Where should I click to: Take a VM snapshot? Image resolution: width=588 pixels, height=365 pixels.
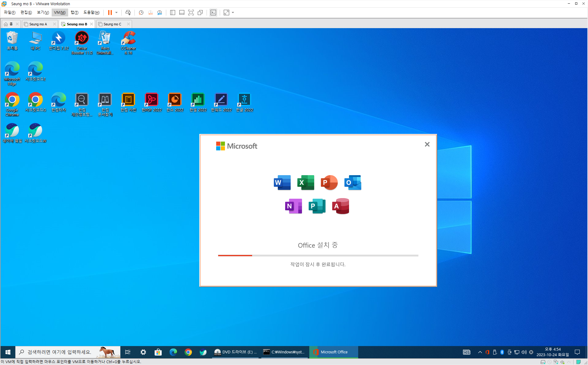141,13
